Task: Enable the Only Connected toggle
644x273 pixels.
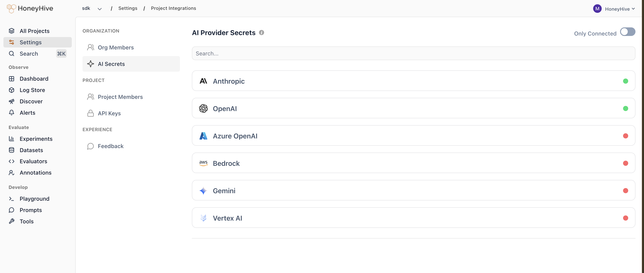Action: point(628,32)
